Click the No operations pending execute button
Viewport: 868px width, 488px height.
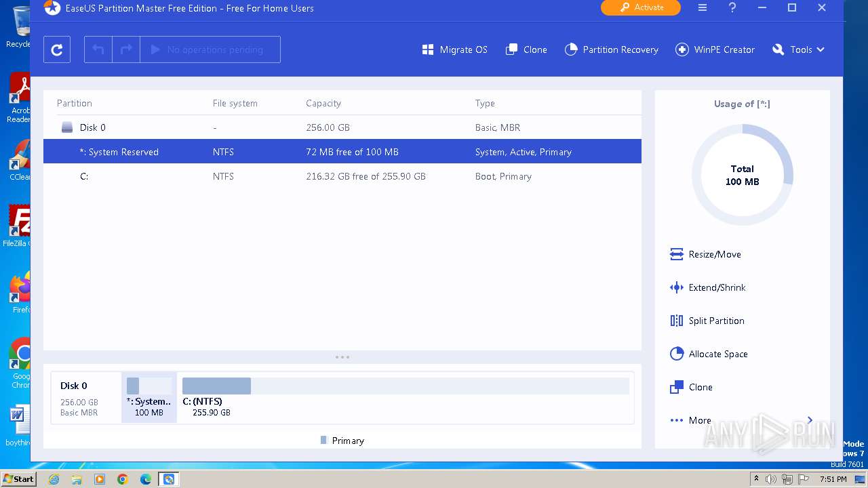pos(210,49)
